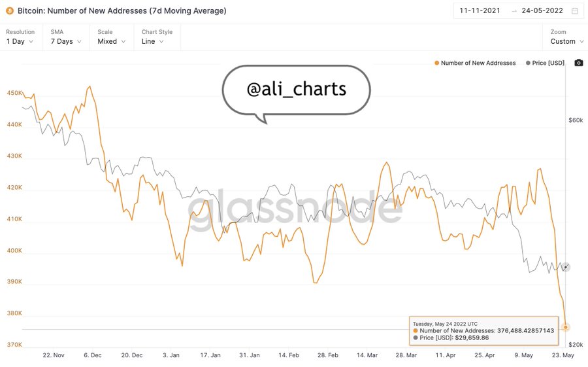Click the tooltip showing May 24 values

pos(483,330)
